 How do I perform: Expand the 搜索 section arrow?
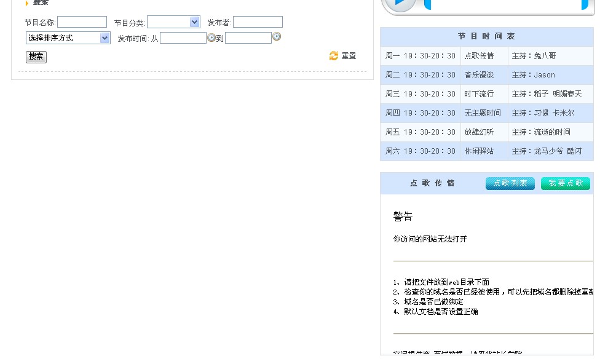27,3
